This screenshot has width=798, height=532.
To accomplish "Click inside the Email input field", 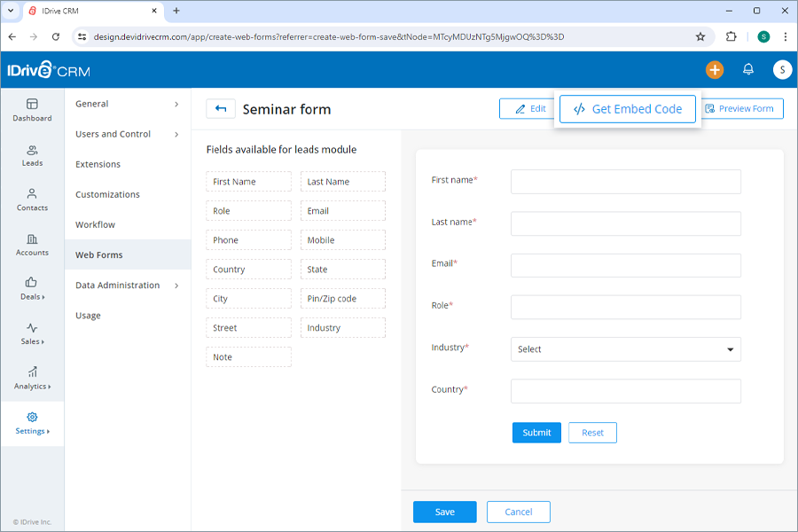I will pyautogui.click(x=625, y=265).
